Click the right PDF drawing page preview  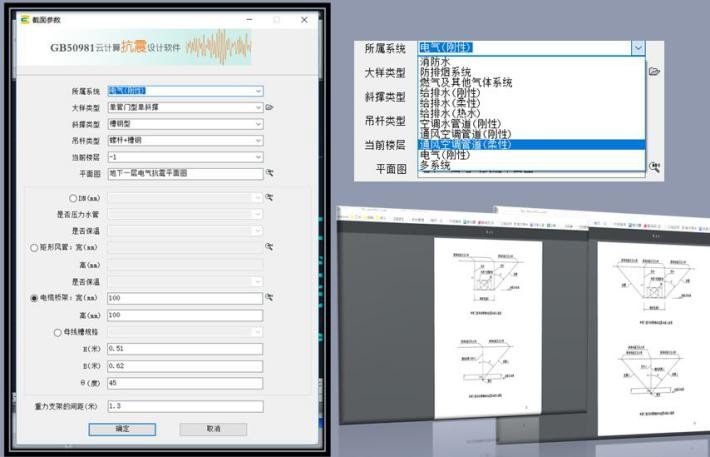653,339
